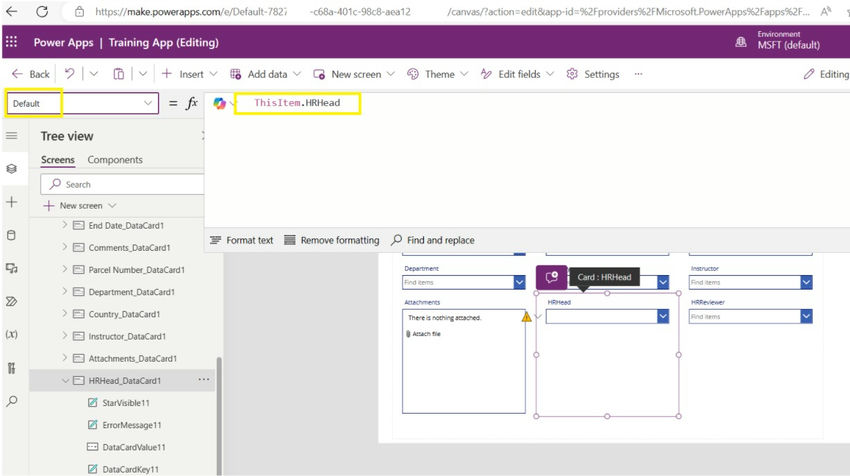Collapse HRHead_DataCard1 node
This screenshot has height=476, width=850.
pos(65,381)
